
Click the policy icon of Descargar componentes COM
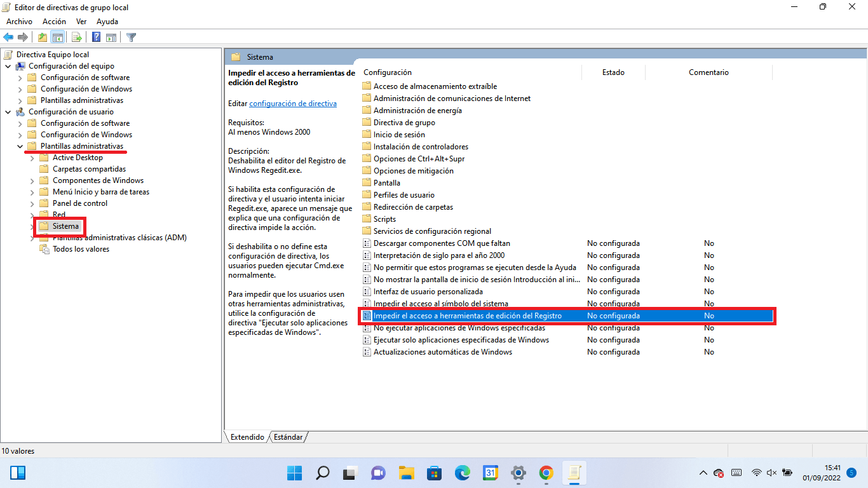click(x=367, y=243)
